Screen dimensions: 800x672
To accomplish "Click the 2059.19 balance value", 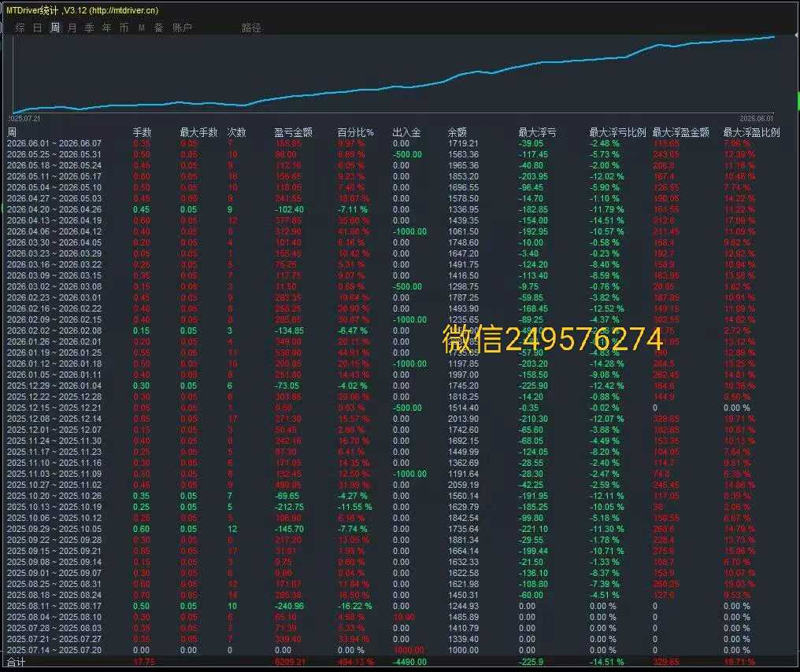I will click(x=463, y=485).
